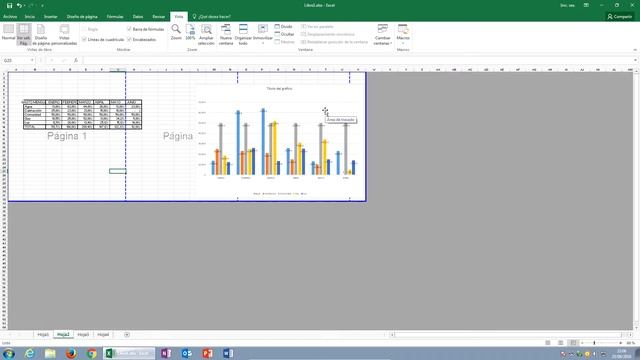Click zoom out minus on status bar

[582, 343]
